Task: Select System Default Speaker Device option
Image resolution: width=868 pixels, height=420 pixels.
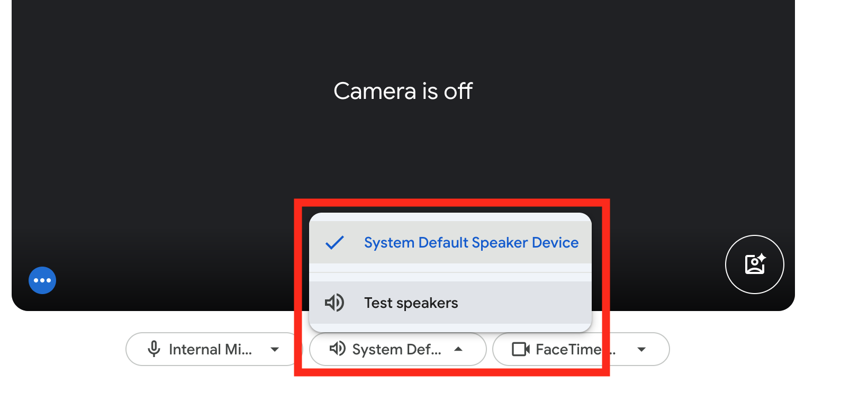Action: (x=471, y=243)
